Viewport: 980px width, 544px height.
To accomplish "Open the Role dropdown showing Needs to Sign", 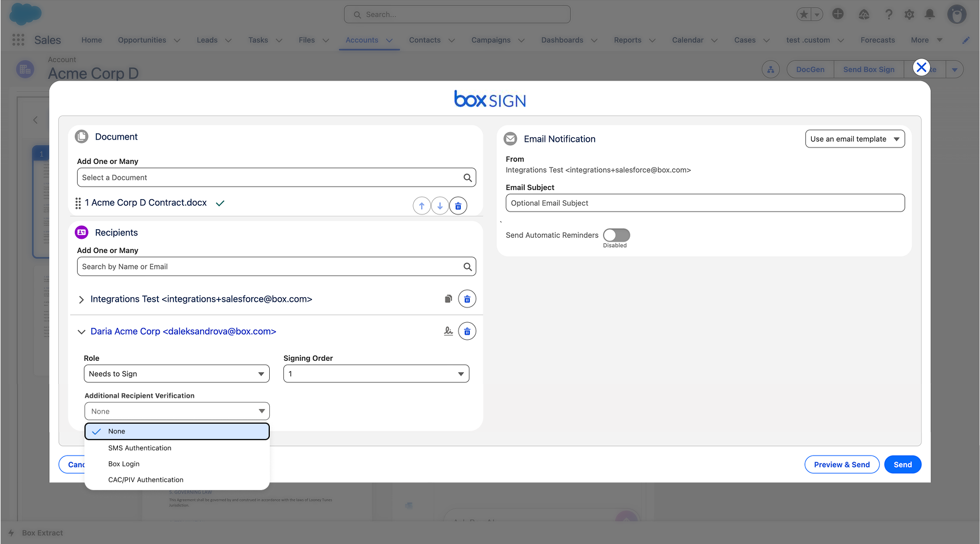I will [176, 374].
